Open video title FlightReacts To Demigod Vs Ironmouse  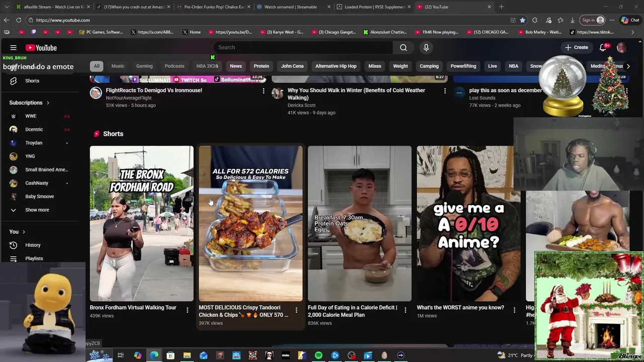pyautogui.click(x=154, y=90)
